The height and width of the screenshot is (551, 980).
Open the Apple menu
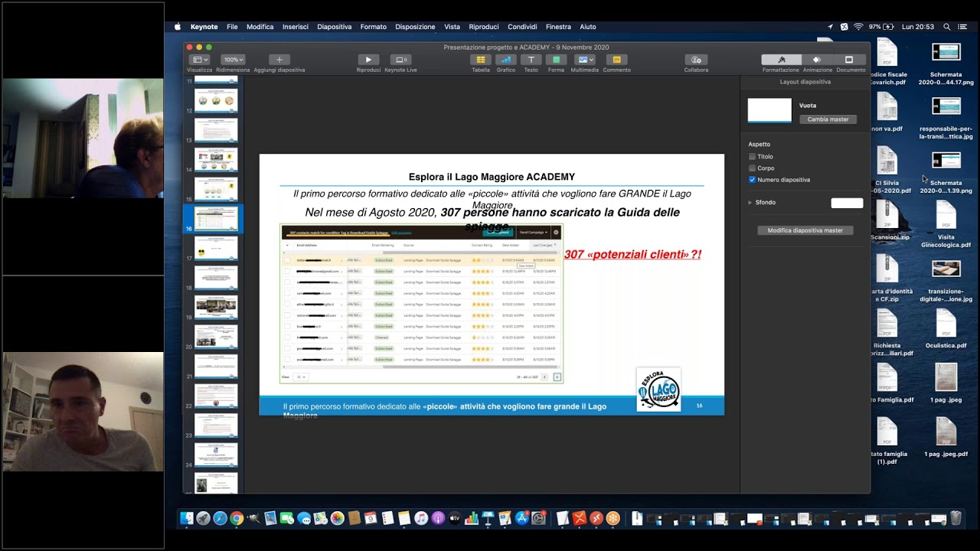pyautogui.click(x=178, y=27)
